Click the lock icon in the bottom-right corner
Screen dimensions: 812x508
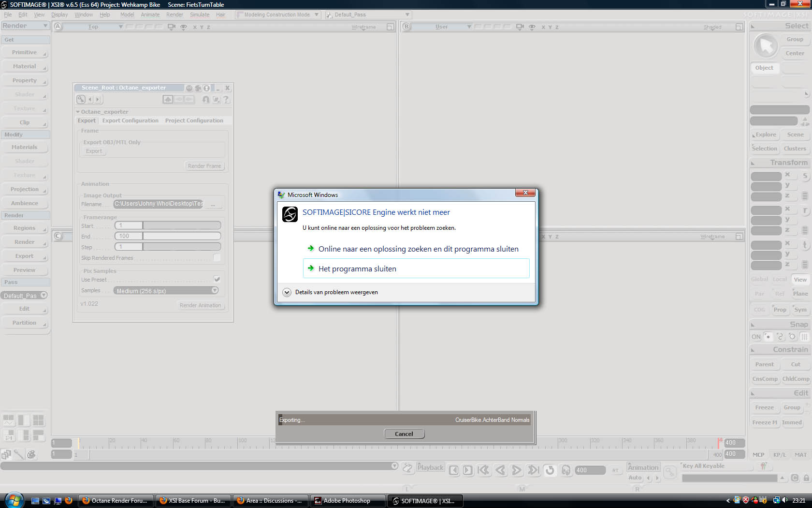[x=806, y=478]
